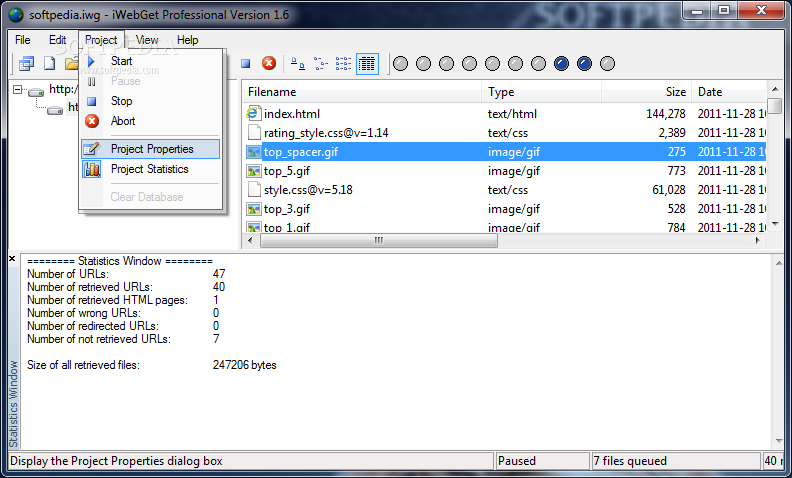Viewport: 792px width, 478px height.
Task: Click the Internet Explorer icon of index.html
Action: [x=253, y=113]
